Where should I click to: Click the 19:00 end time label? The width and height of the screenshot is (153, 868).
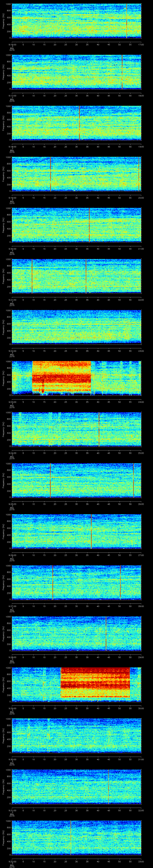click(x=141, y=147)
